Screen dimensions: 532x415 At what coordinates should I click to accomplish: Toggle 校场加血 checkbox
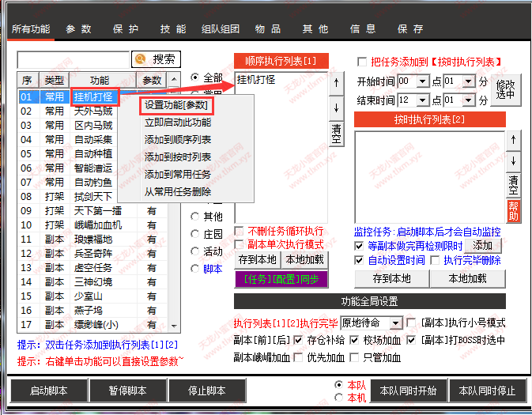[354, 340]
